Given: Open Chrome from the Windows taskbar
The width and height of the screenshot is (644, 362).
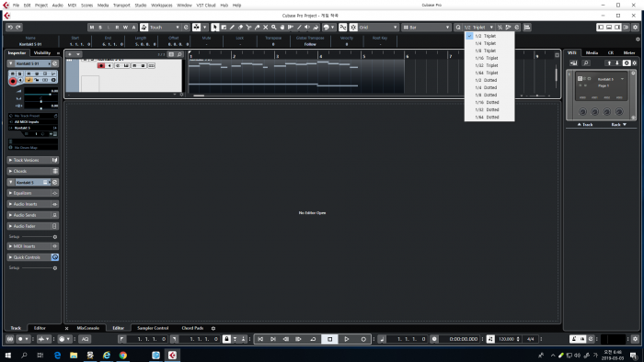Looking at the screenshot, I should (123, 355).
